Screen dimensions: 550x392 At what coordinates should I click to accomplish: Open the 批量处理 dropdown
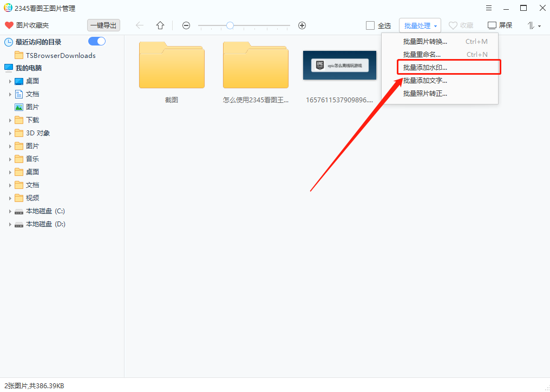coord(420,25)
